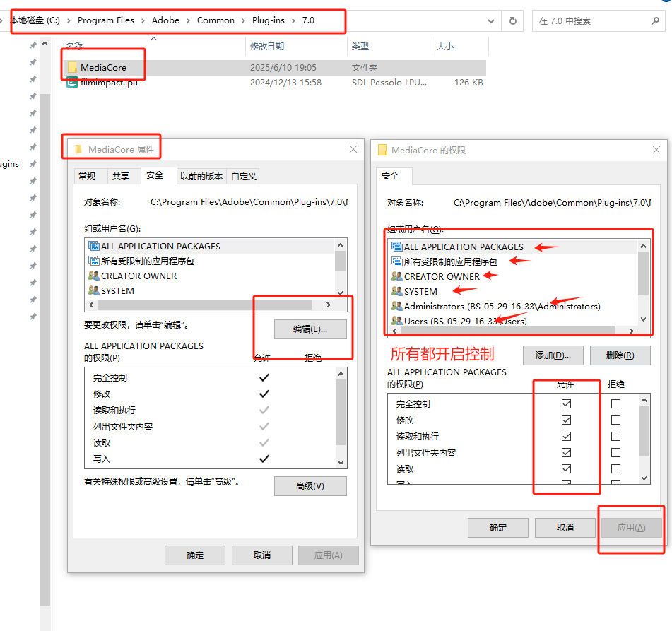Check Deny for 完全控制
The height and width of the screenshot is (631, 672).
[616, 403]
